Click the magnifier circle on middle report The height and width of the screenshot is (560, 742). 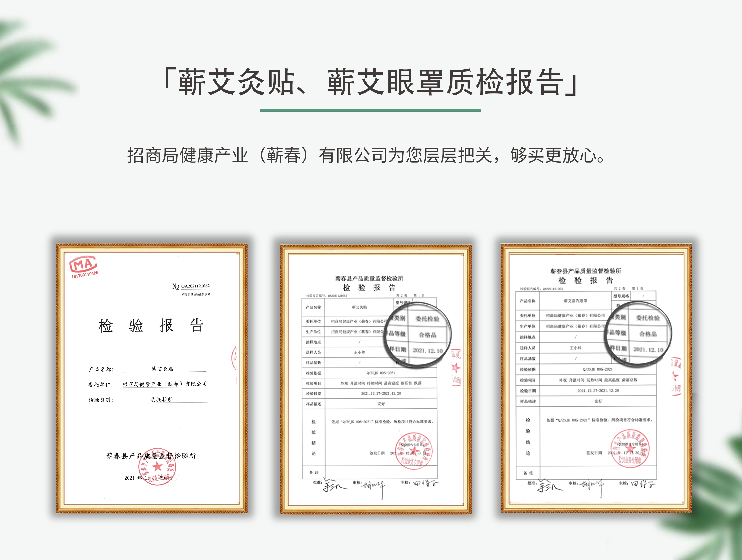click(x=417, y=335)
